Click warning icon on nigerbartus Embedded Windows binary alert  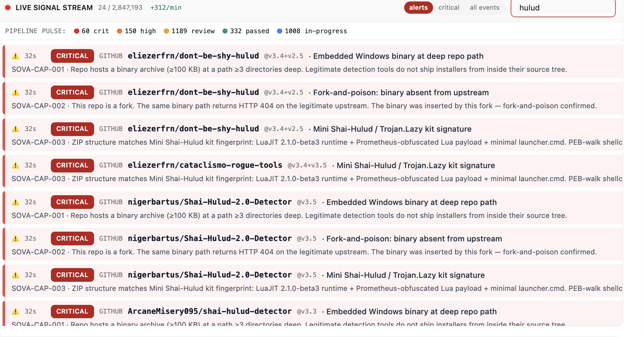[16, 202]
